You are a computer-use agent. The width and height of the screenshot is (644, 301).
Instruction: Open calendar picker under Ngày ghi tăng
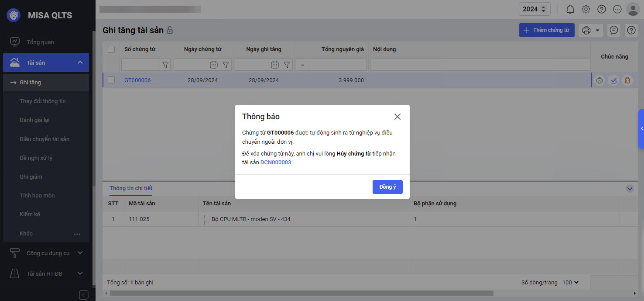click(274, 65)
